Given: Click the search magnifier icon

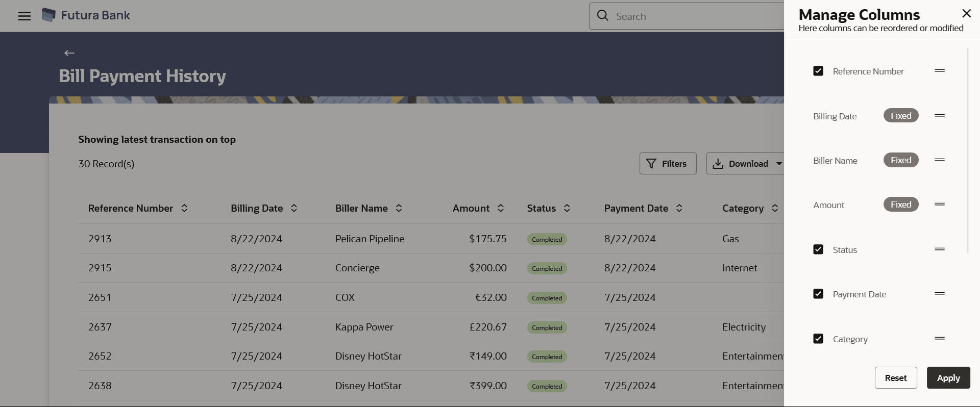Looking at the screenshot, I should [x=603, y=16].
